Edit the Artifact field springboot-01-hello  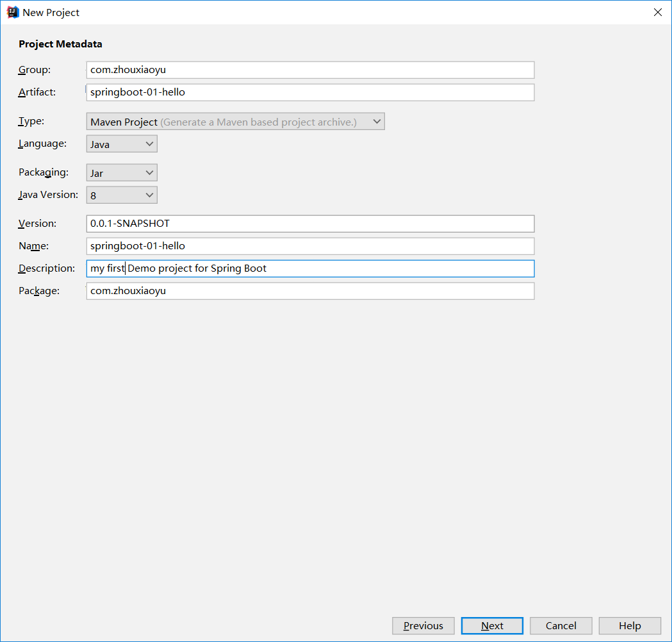pyautogui.click(x=310, y=92)
